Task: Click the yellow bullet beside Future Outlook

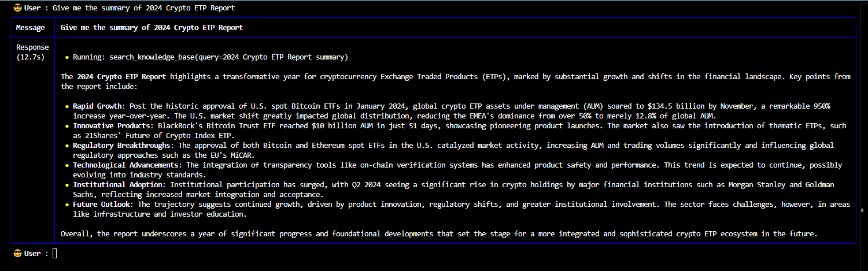Action: (67, 205)
